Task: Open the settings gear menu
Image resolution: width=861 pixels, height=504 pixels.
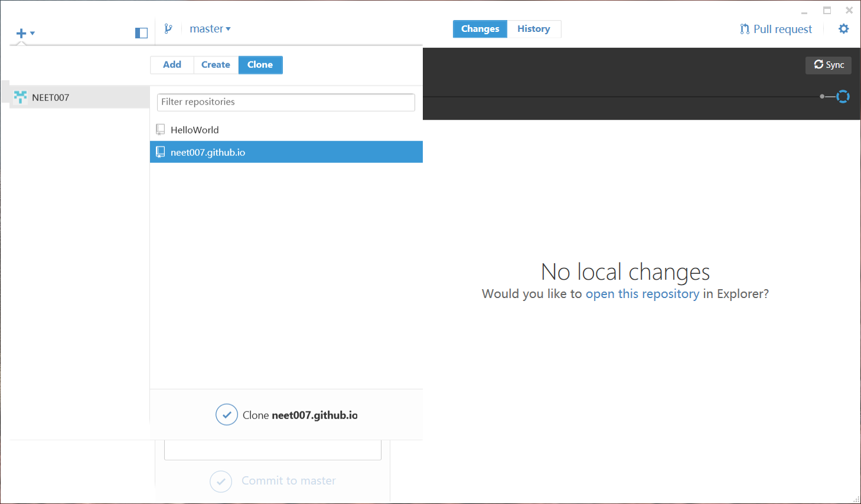Action: 844,29
